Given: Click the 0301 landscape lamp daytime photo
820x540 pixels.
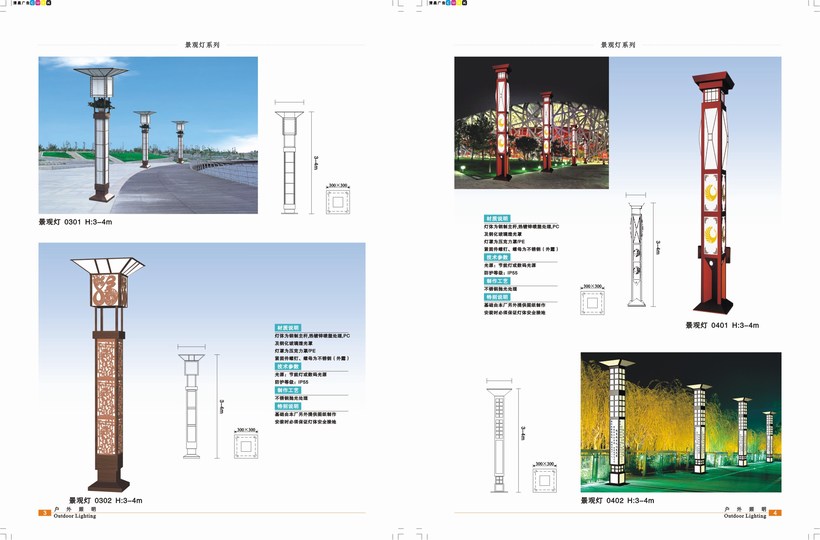Looking at the screenshot, I should point(148,135).
